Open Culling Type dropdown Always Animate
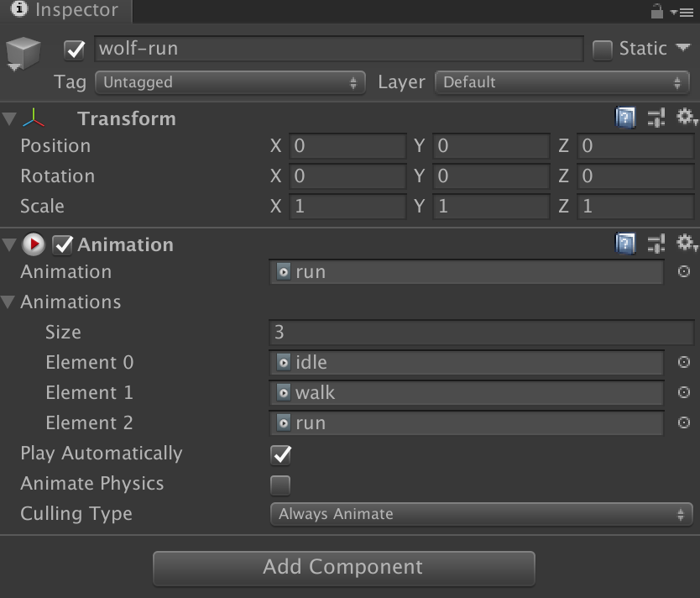Screen dimensions: 700x598 481,514
